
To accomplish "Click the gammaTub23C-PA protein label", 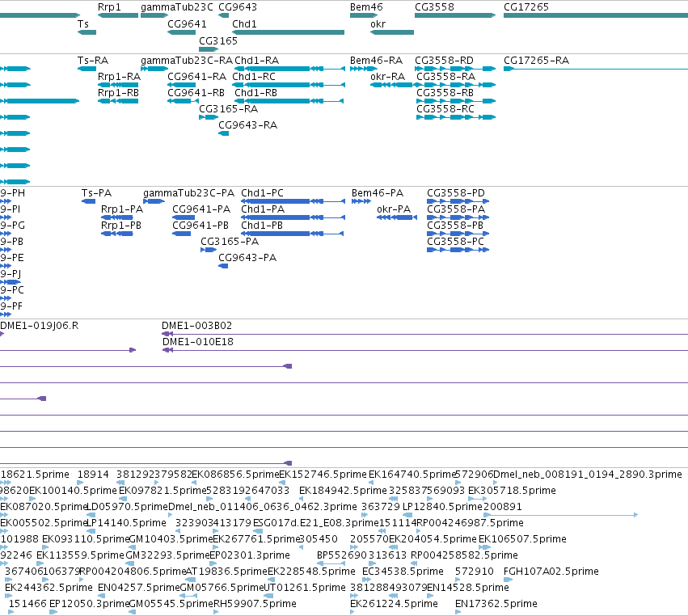I will pos(188,193).
